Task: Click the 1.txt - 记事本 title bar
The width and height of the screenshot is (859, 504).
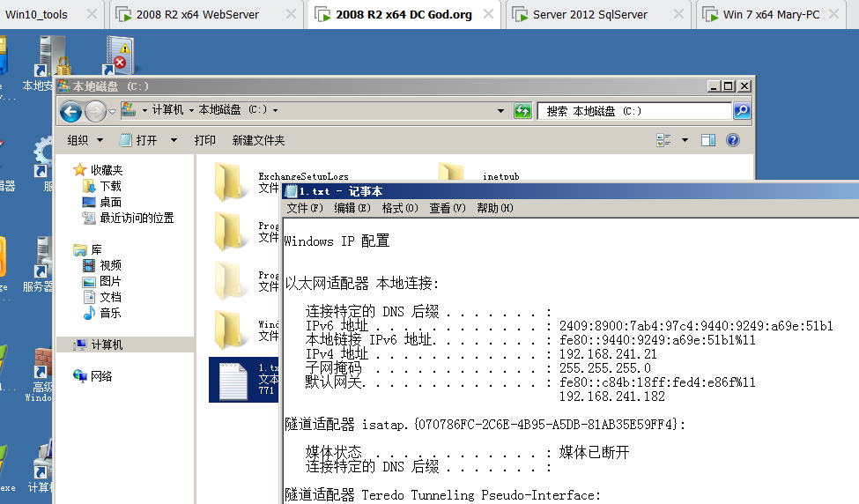Action: pos(570,191)
